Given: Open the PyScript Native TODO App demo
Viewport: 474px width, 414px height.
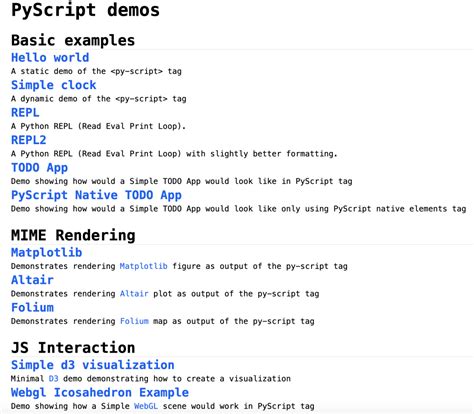Looking at the screenshot, I should pyautogui.click(x=96, y=195).
